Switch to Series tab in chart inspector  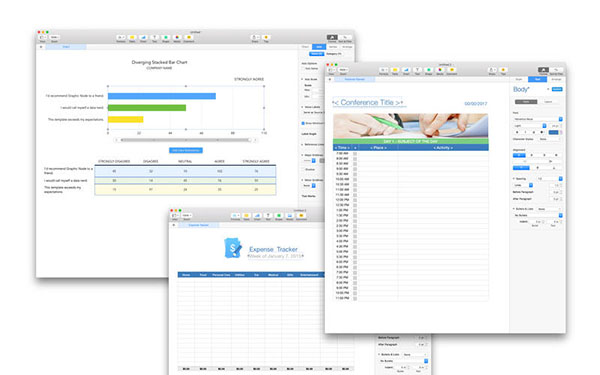pos(333,47)
